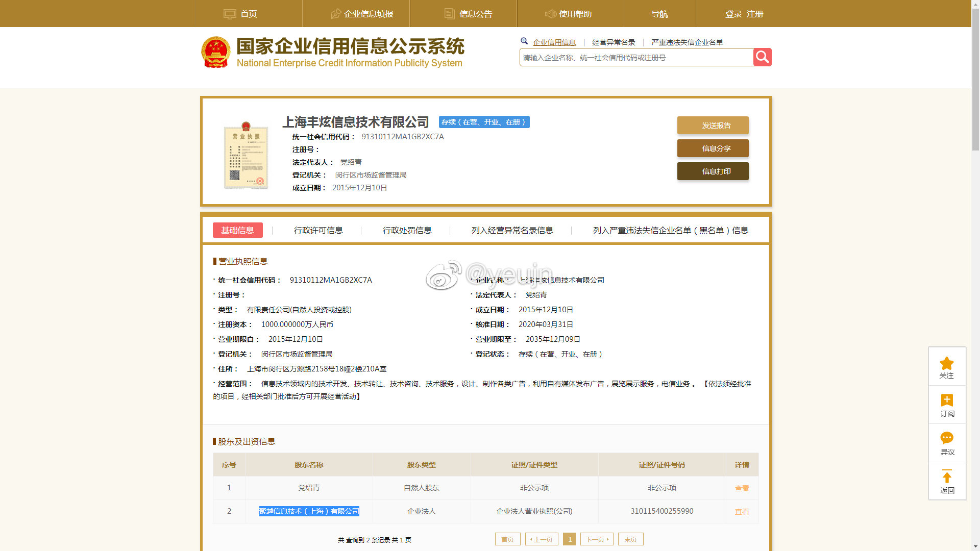Click the 登录 login link
The image size is (980, 551).
click(x=733, y=14)
